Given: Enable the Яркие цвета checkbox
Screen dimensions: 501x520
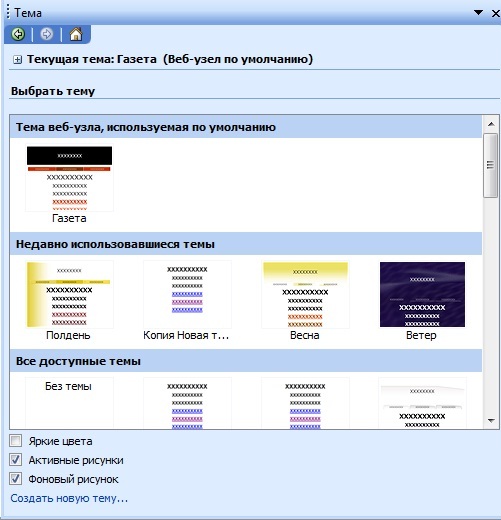Looking at the screenshot, I should [x=16, y=441].
